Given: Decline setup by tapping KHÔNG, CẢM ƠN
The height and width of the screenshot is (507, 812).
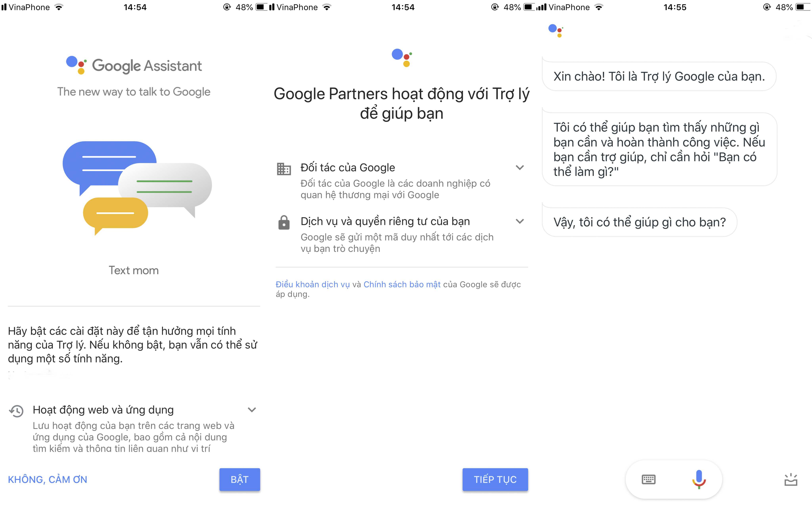Looking at the screenshot, I should coord(47,479).
